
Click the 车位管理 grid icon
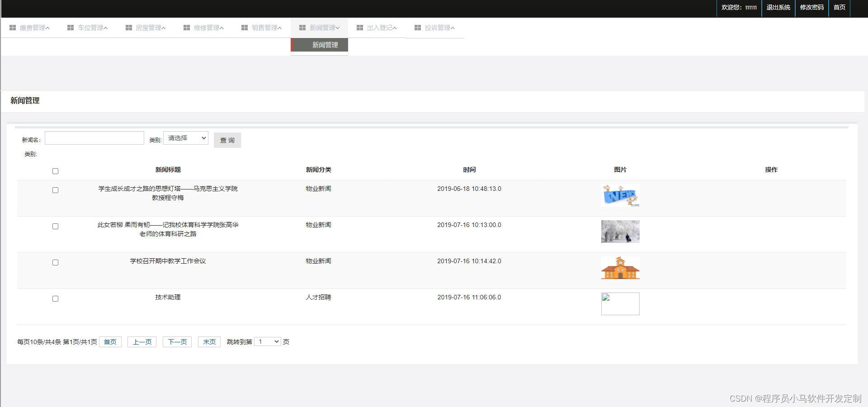(71, 27)
